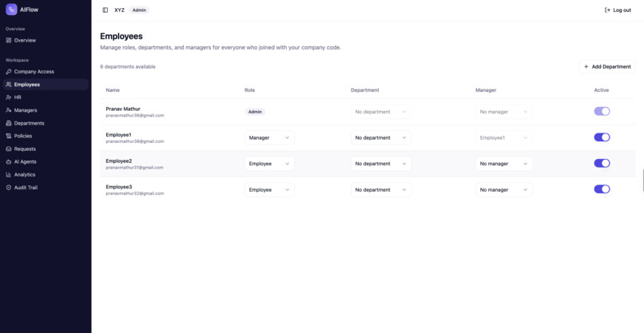Click Pranav Mathur name cell
644x333 pixels.
tap(123, 109)
